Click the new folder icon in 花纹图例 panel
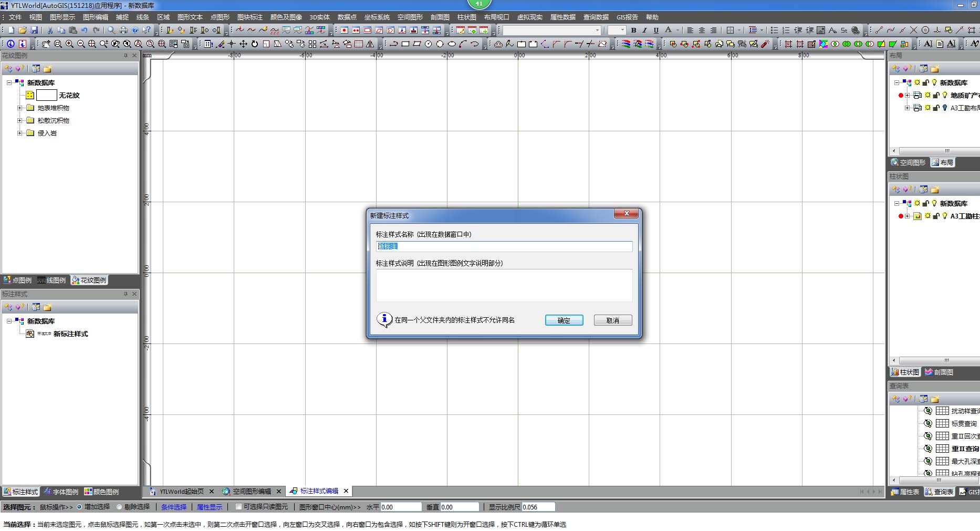Image resolution: width=980 pixels, height=531 pixels. (x=47, y=69)
